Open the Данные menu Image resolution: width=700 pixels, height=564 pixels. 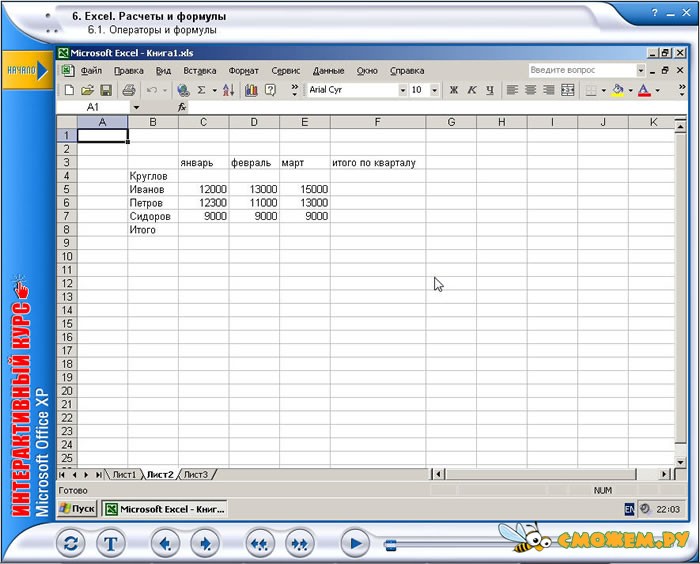pyautogui.click(x=329, y=71)
